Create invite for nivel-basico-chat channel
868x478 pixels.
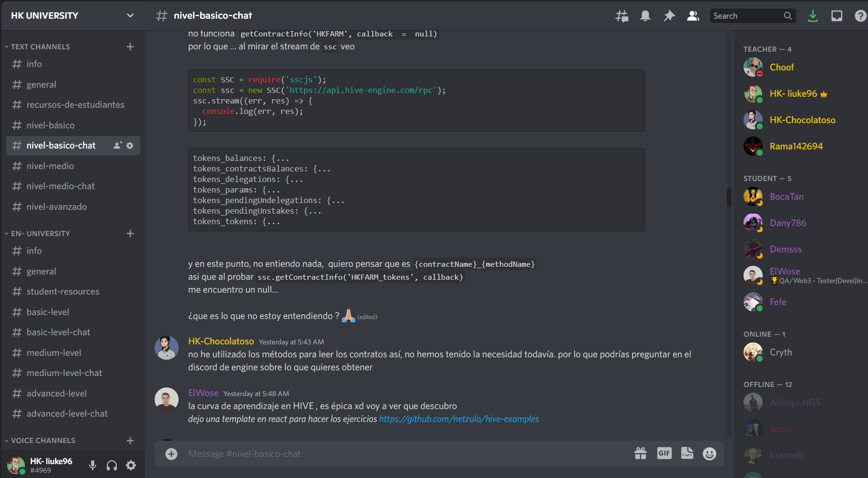click(118, 145)
